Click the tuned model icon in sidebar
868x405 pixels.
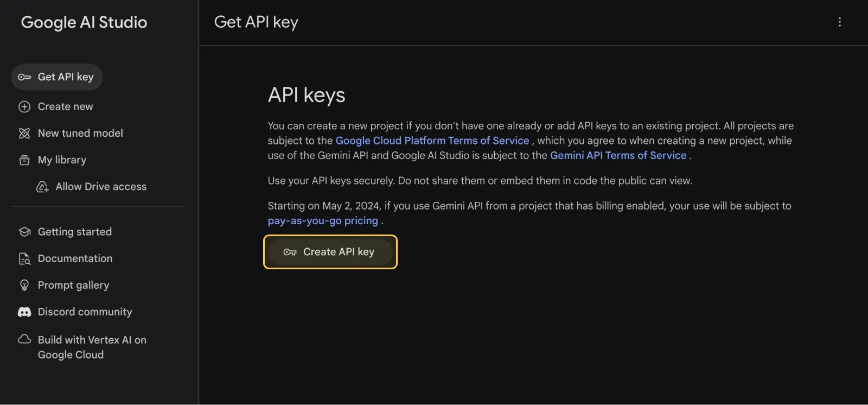pyautogui.click(x=24, y=134)
